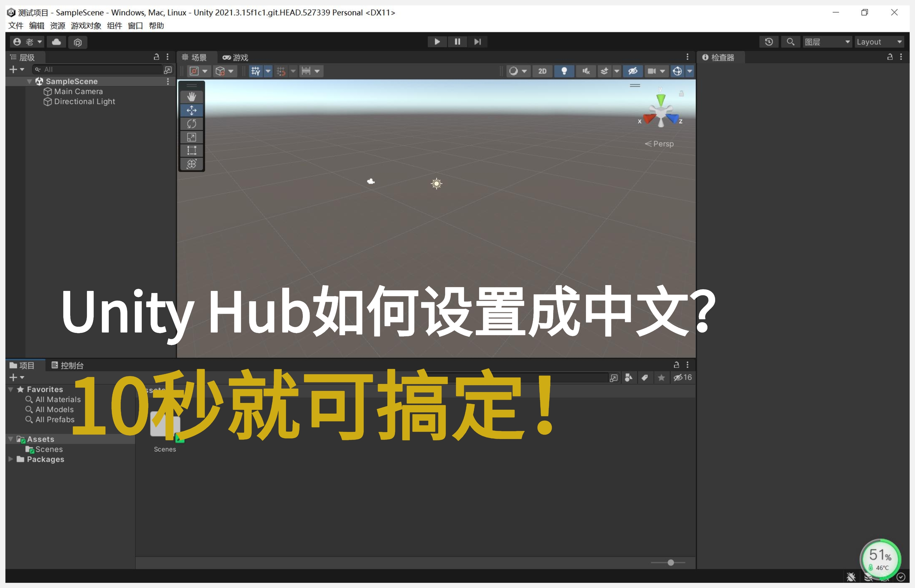Toggle scene lighting with the bulb icon
The width and height of the screenshot is (915, 588).
(x=564, y=71)
